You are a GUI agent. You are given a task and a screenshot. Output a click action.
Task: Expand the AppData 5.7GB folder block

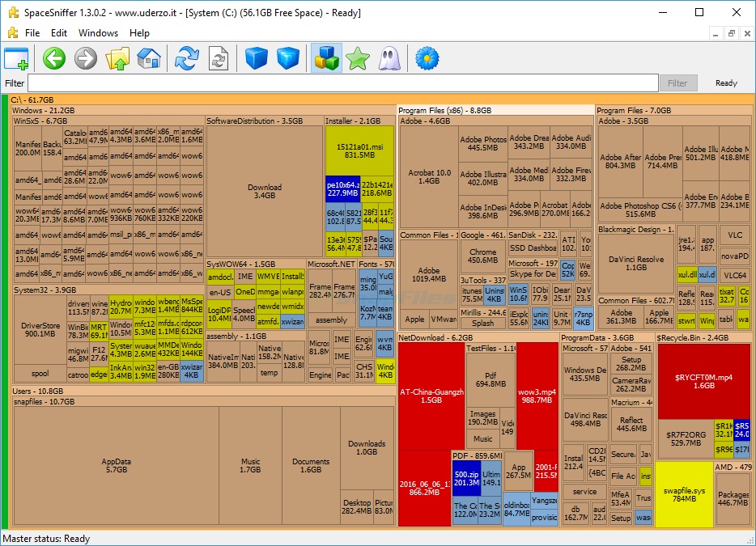tap(116, 465)
